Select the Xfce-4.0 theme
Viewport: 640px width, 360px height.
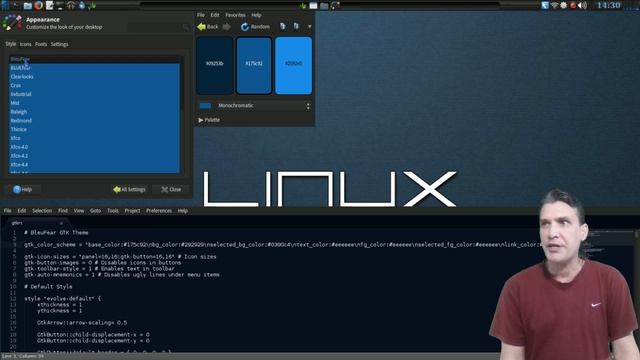coord(94,147)
